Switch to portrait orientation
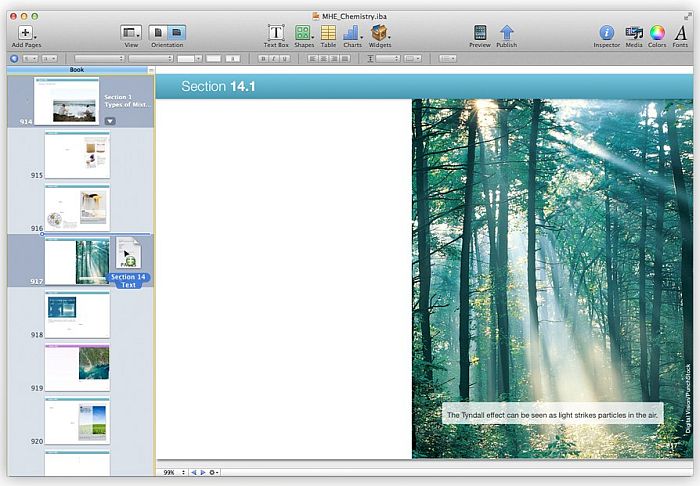The width and height of the screenshot is (700, 486). point(158,33)
